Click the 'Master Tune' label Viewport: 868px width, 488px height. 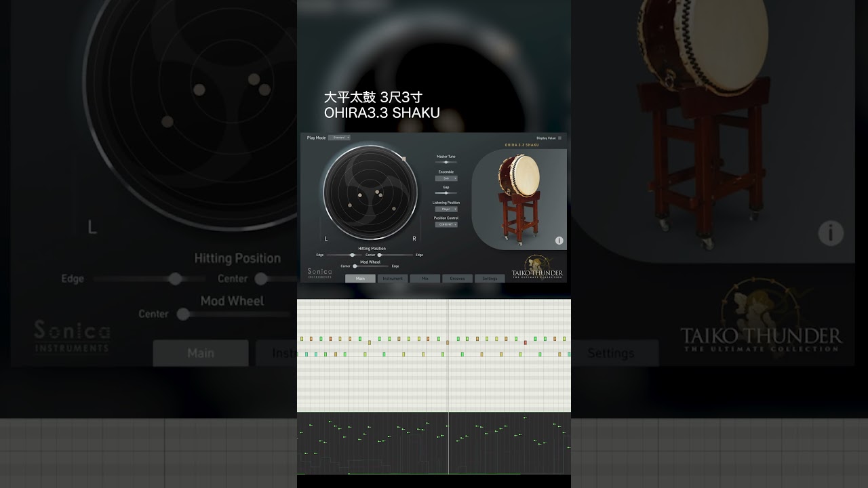[x=446, y=157]
